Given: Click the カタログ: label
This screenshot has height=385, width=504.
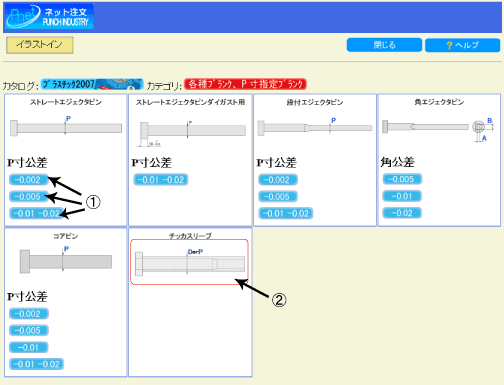Looking at the screenshot, I should [x=21, y=86].
